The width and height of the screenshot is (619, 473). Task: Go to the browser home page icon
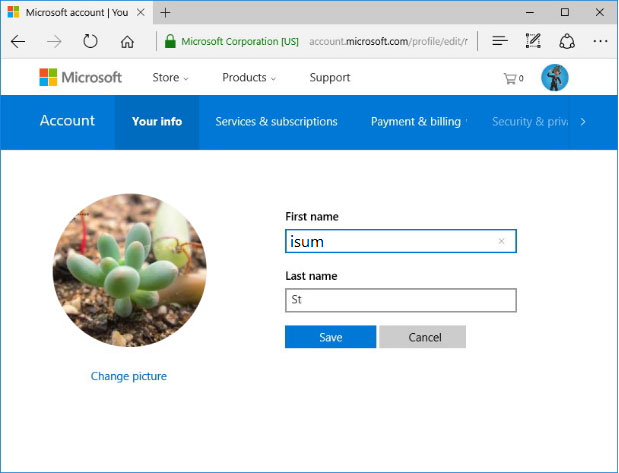[127, 41]
